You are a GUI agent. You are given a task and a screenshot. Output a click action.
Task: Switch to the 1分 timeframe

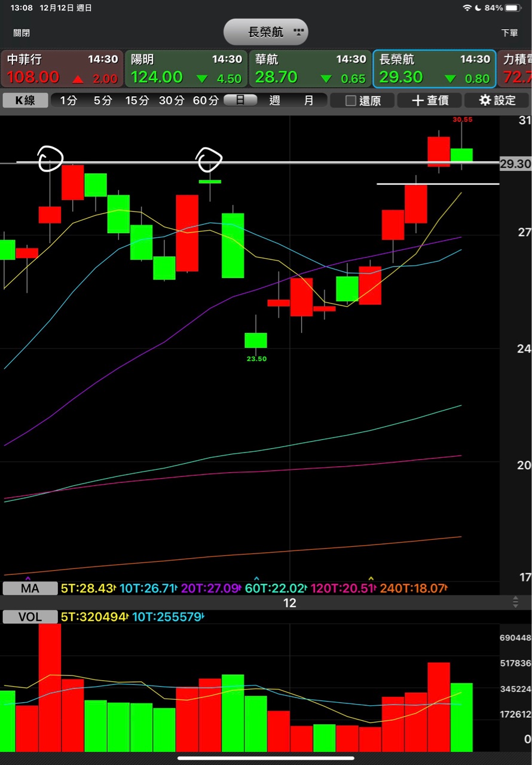(x=68, y=100)
